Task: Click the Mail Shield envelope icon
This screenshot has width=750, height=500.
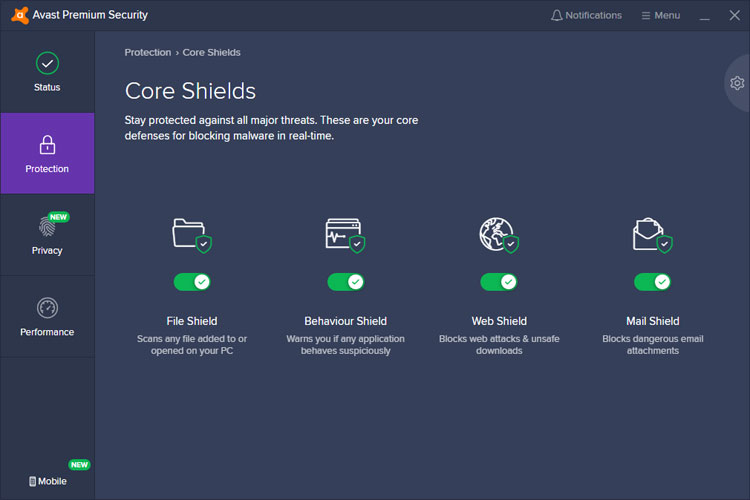Action: point(652,235)
